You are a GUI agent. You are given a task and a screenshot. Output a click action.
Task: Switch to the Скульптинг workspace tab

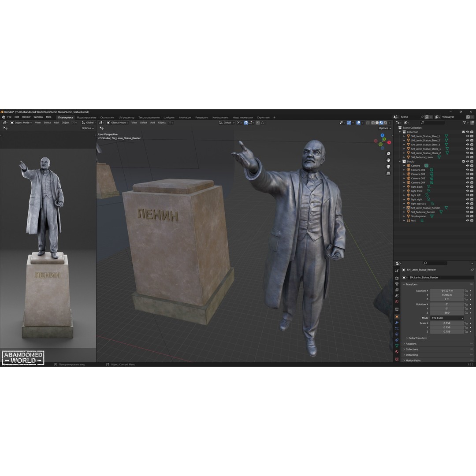tap(108, 118)
